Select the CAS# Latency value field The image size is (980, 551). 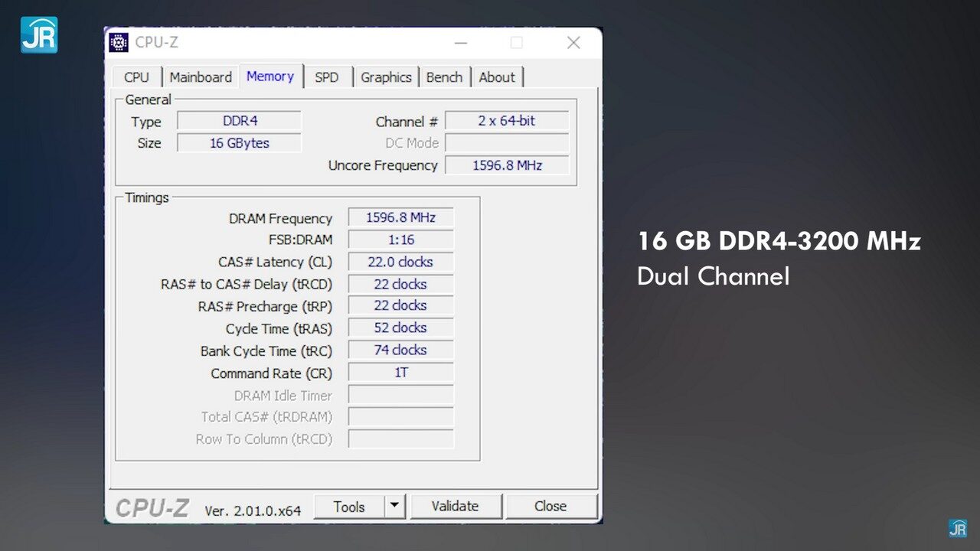point(400,262)
